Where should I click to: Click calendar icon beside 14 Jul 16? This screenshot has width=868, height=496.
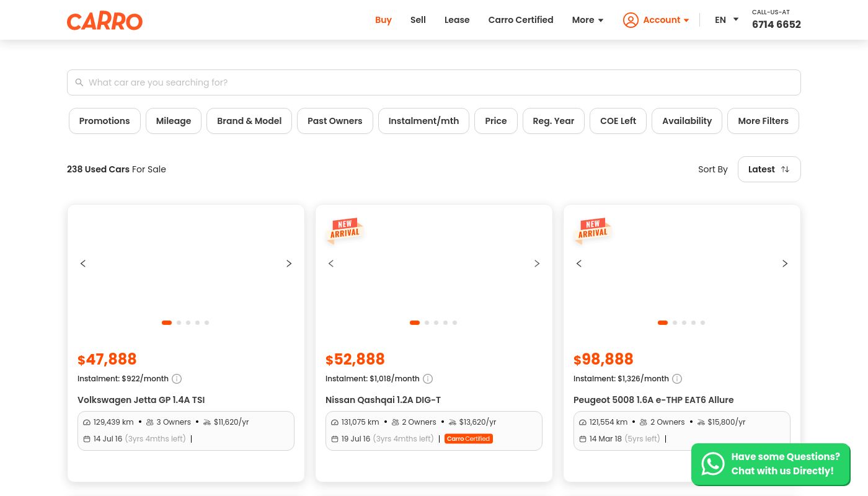[87, 439]
